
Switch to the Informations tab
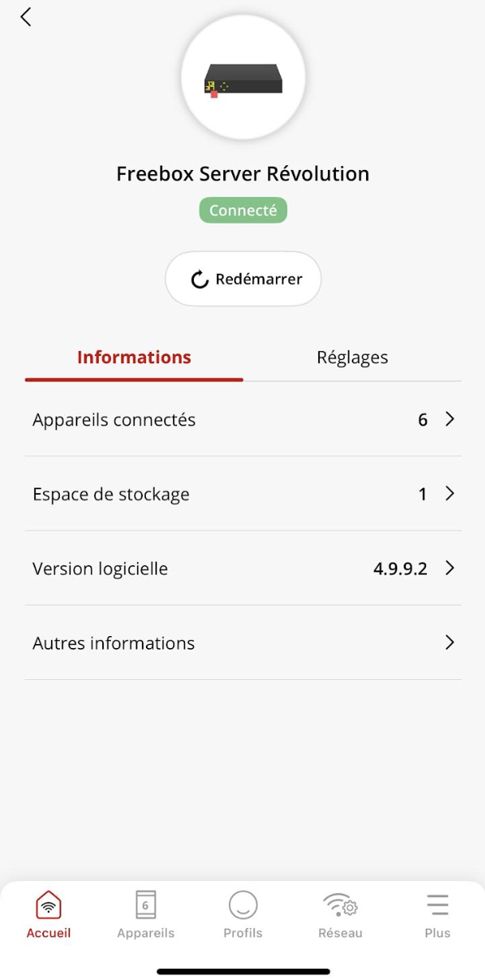(x=134, y=358)
